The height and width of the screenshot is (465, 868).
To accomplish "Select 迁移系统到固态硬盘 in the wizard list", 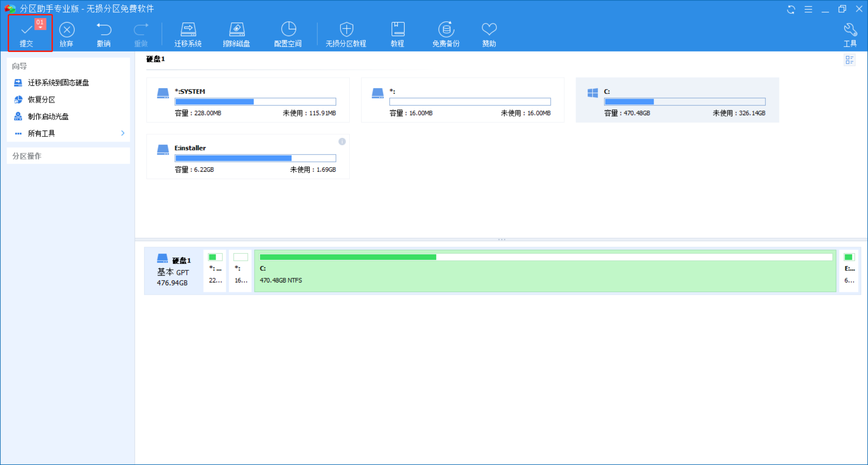I will point(58,83).
